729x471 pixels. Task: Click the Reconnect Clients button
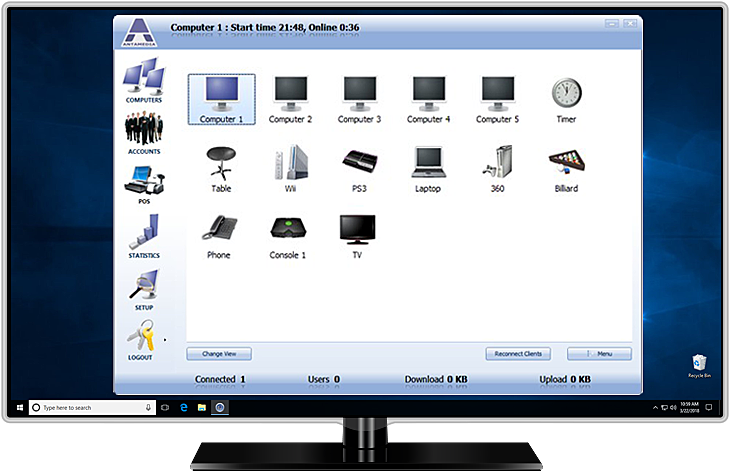pyautogui.click(x=518, y=354)
